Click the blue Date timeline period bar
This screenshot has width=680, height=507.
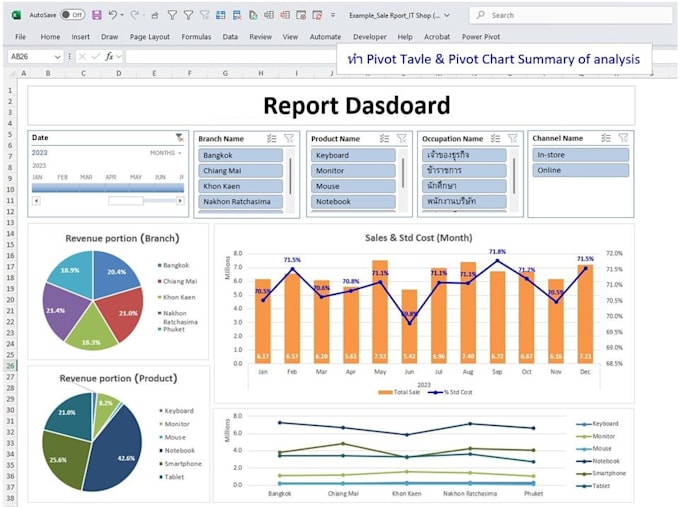point(108,187)
